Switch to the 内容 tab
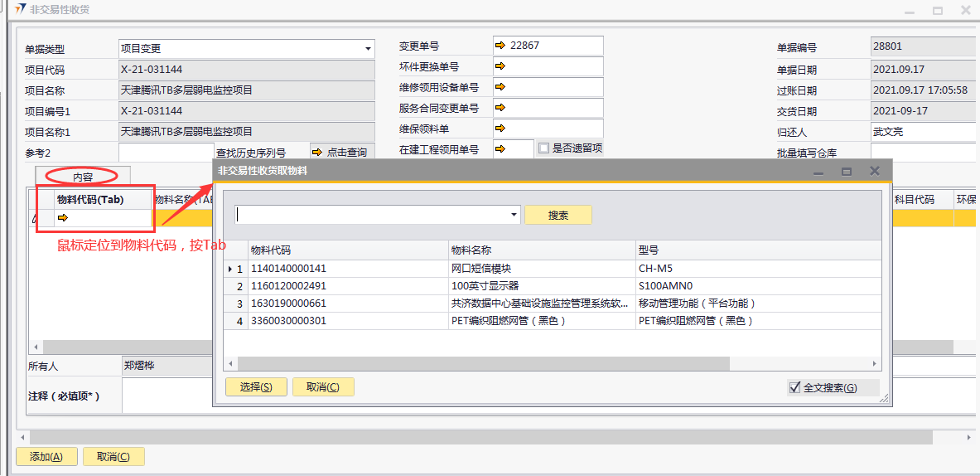Image resolution: width=980 pixels, height=476 pixels. tap(82, 176)
